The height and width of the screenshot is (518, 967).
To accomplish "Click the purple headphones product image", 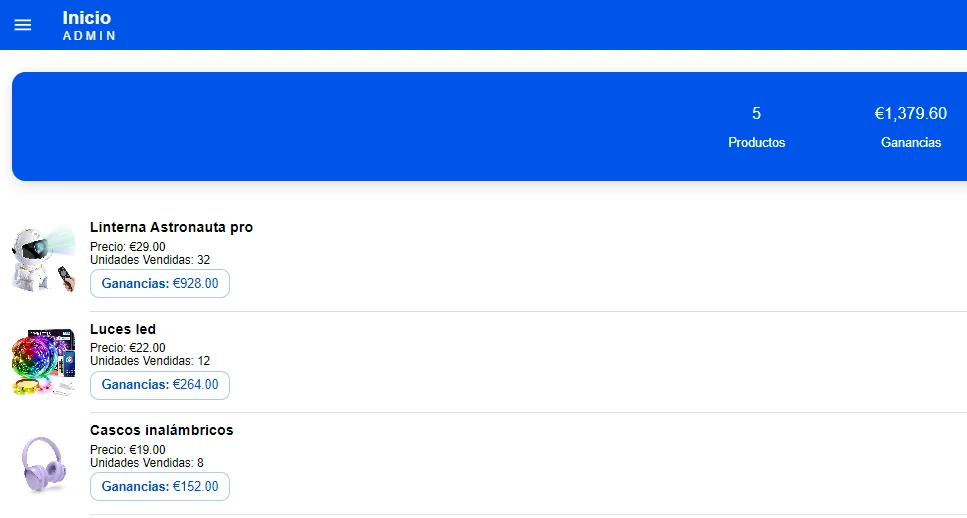I will pyautogui.click(x=44, y=463).
